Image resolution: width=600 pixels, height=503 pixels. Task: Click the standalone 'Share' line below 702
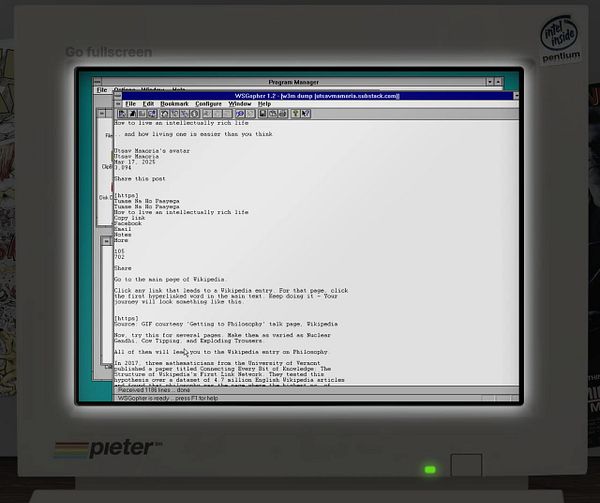[x=122, y=268]
